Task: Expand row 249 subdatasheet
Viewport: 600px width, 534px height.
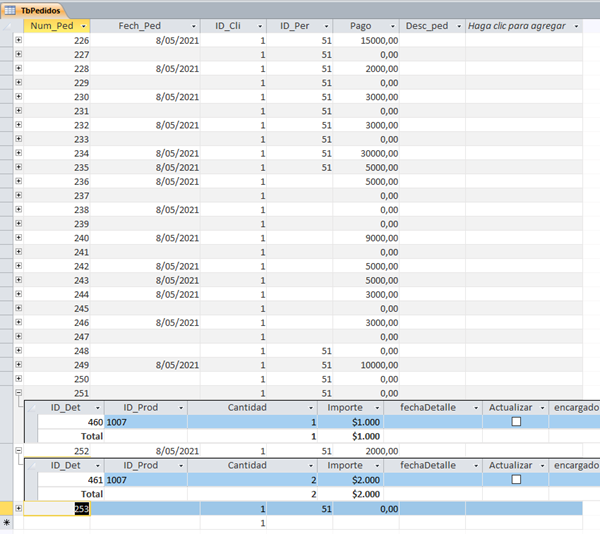Action: (x=18, y=365)
